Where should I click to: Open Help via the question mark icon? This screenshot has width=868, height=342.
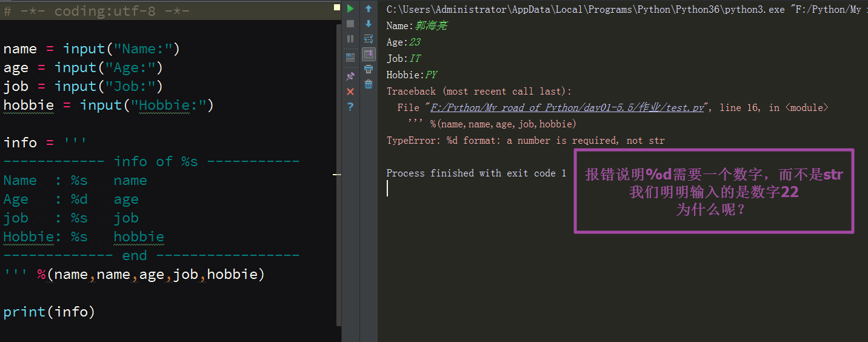pos(350,107)
